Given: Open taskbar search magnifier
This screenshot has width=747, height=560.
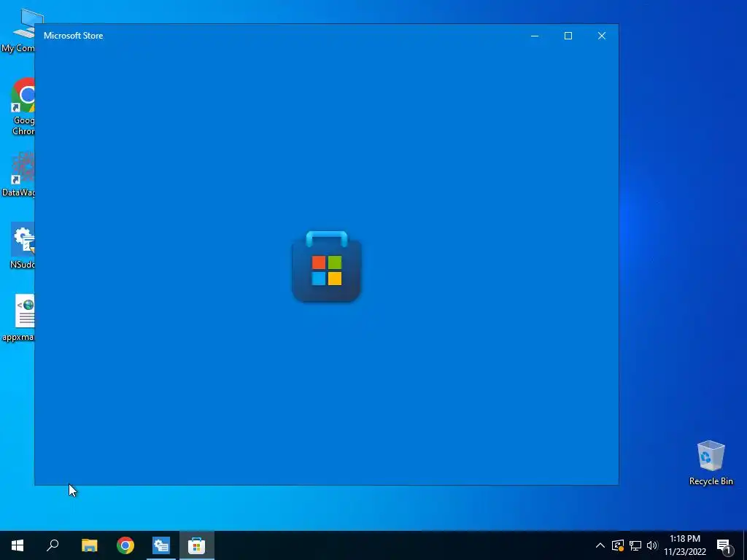Looking at the screenshot, I should pos(53,545).
